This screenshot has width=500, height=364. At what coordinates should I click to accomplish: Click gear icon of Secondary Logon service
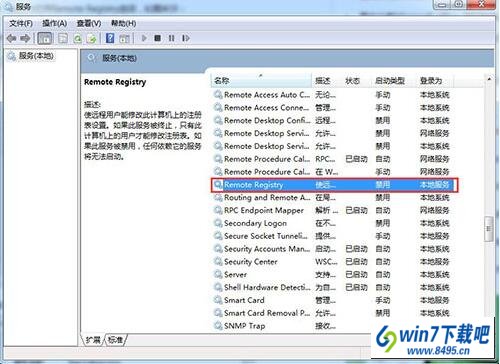pyautogui.click(x=218, y=223)
